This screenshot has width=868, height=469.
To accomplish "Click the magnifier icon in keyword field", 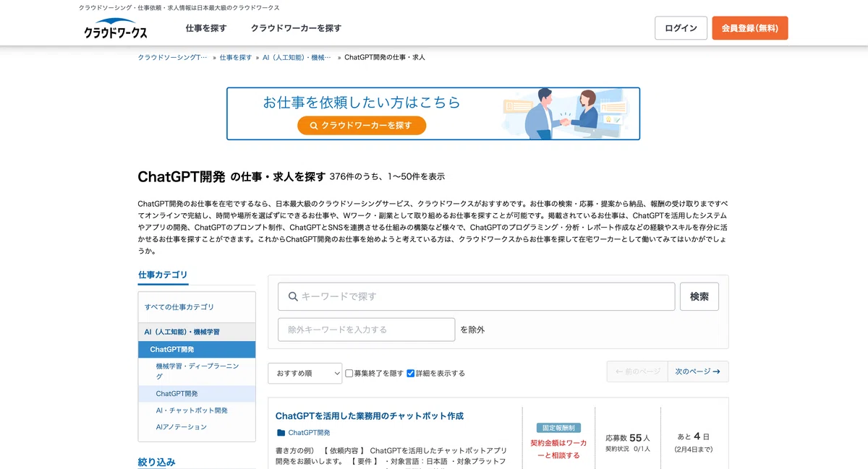I will pyautogui.click(x=293, y=296).
